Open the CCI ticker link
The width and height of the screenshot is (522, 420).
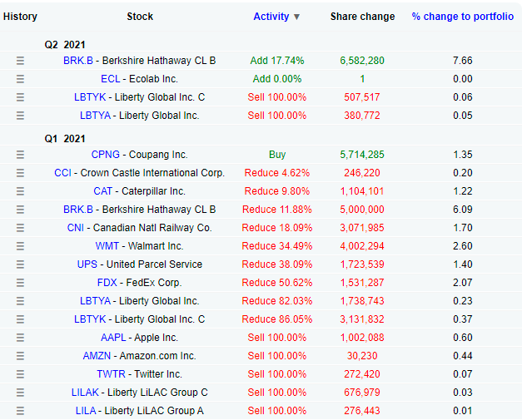62,173
